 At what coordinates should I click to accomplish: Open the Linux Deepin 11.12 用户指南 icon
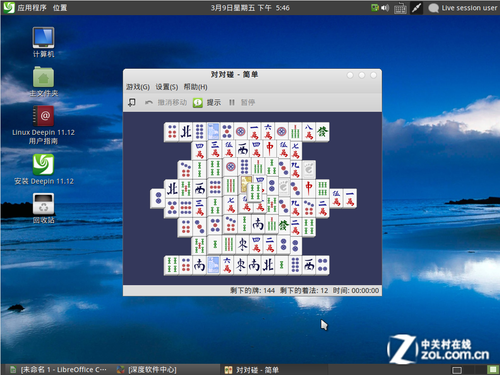pos(43,125)
